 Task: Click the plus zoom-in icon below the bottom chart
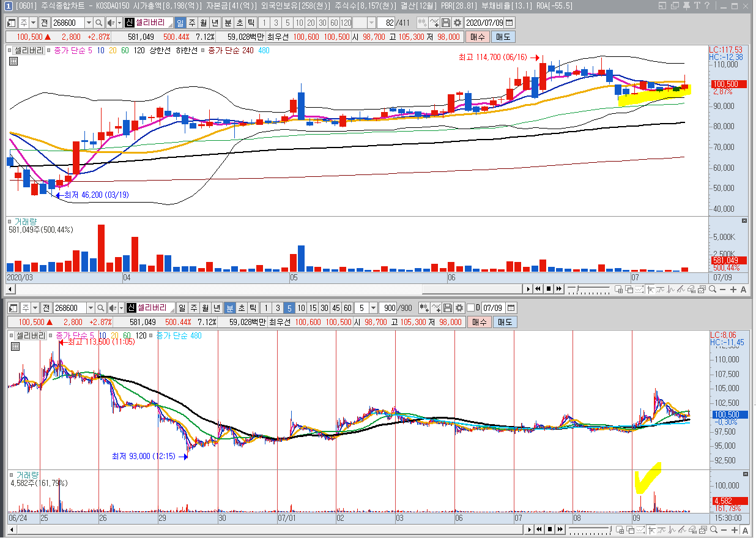click(733, 529)
